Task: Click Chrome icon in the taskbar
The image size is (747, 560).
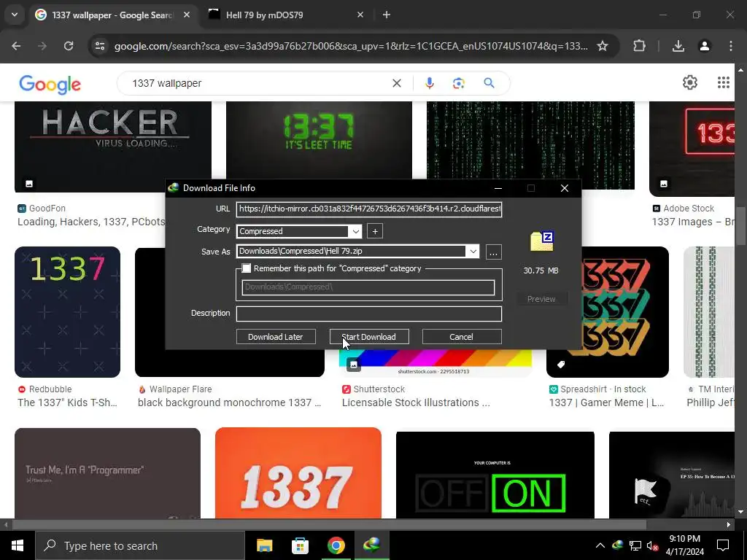Action: click(336, 545)
